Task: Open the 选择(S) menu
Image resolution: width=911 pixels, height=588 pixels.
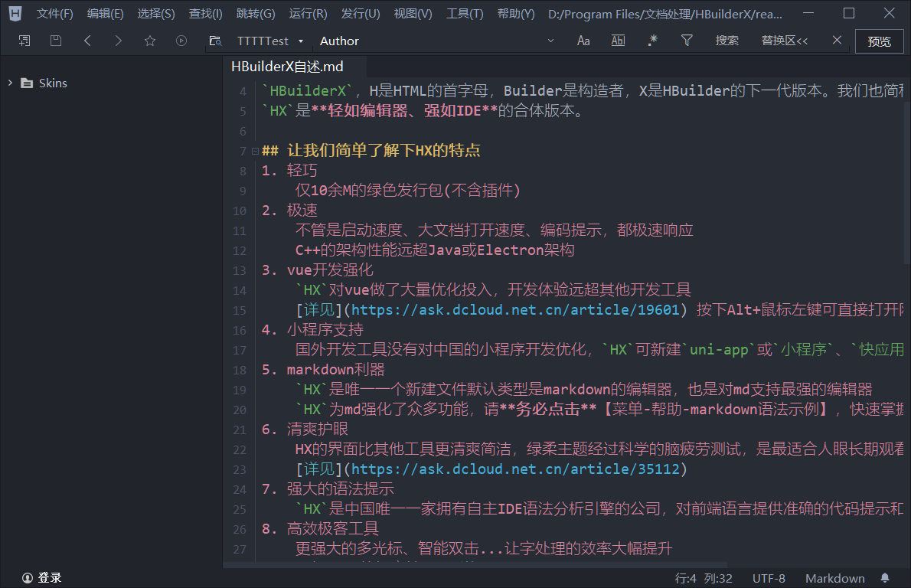Action: (155, 13)
